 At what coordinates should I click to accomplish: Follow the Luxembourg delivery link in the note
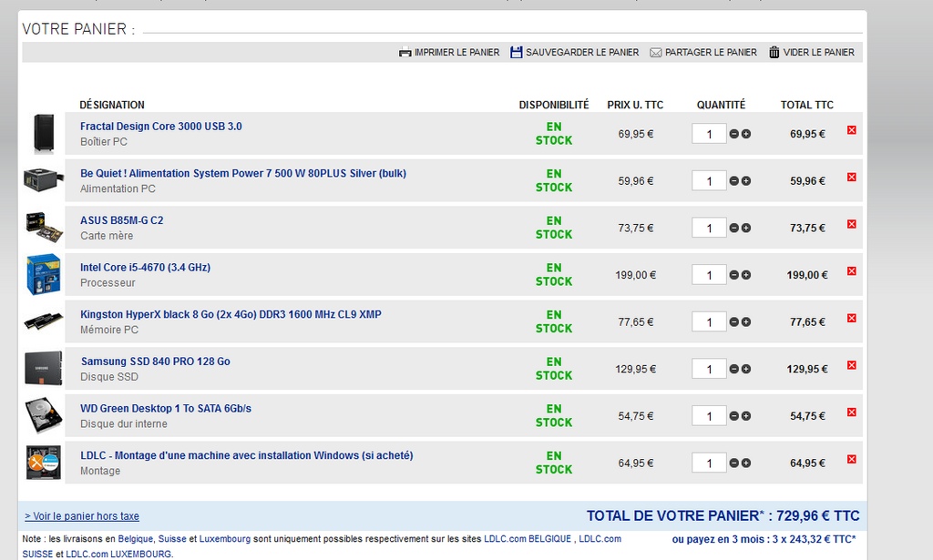pos(225,538)
